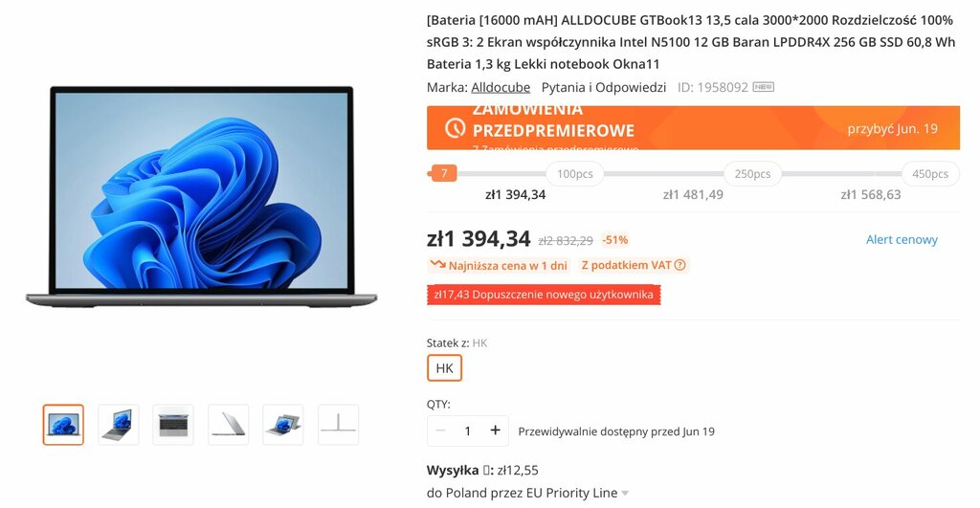980x508 pixels.
Task: Click the NEW badge next to product ID
Action: [763, 87]
